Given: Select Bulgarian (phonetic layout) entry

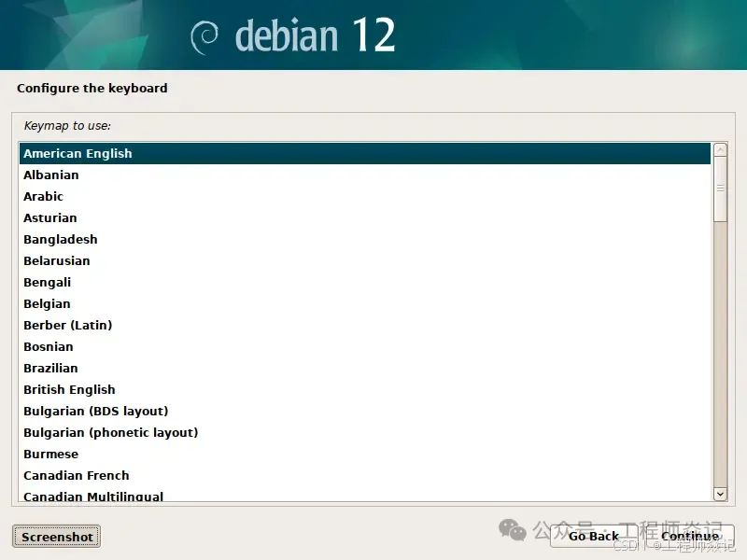Looking at the screenshot, I should pos(365,432).
